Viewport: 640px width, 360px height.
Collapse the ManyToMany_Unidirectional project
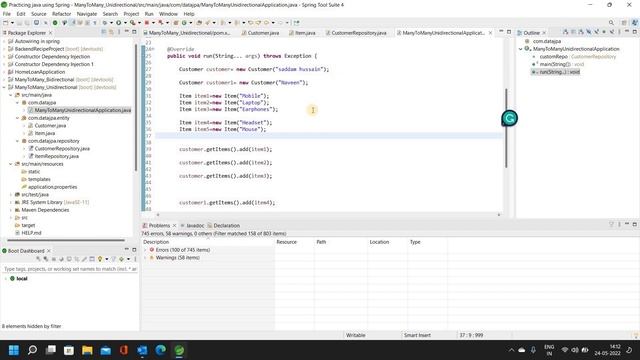pyautogui.click(x=4, y=87)
